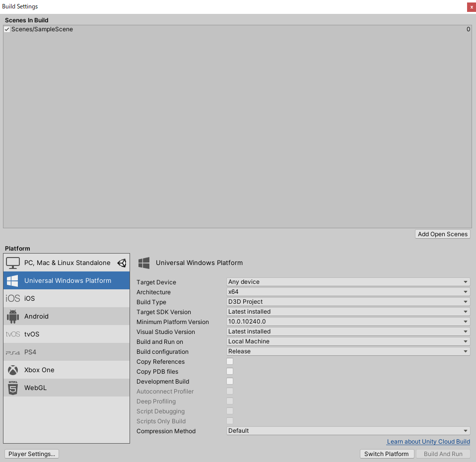
Task: Toggle the Script Debugging checkbox
Action: (x=230, y=411)
